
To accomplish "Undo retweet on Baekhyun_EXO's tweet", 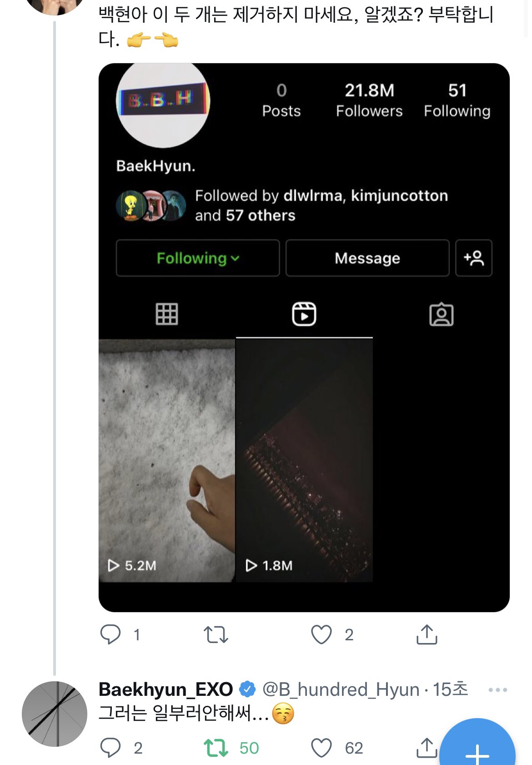I will pyautogui.click(x=216, y=748).
